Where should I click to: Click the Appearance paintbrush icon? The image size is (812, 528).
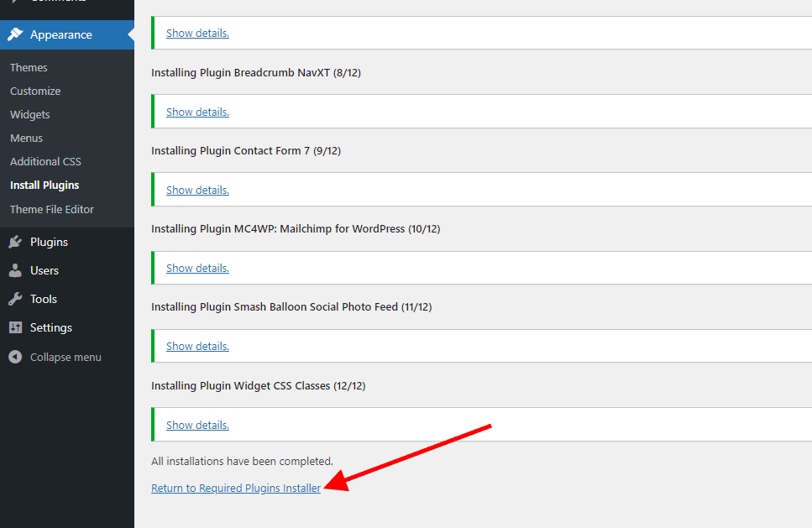tap(15, 34)
